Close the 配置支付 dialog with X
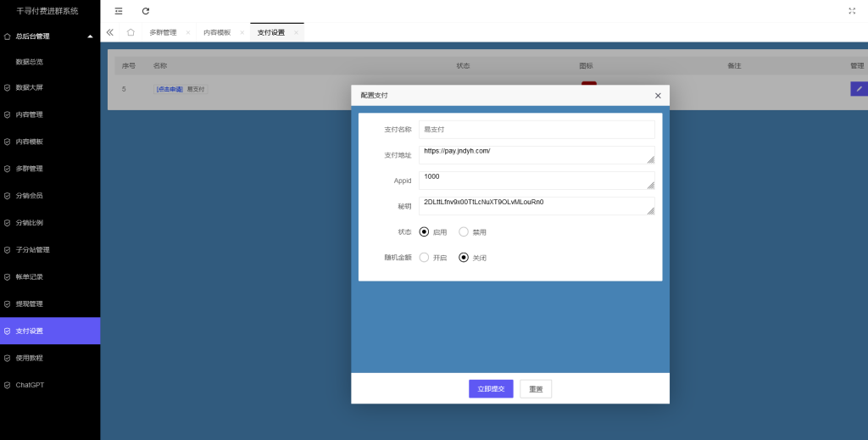The width and height of the screenshot is (868, 440). (x=658, y=96)
